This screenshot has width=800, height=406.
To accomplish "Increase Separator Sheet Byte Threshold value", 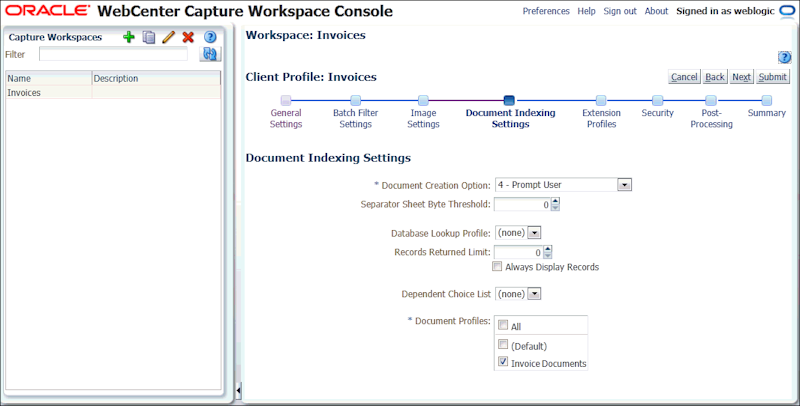I will click(556, 201).
